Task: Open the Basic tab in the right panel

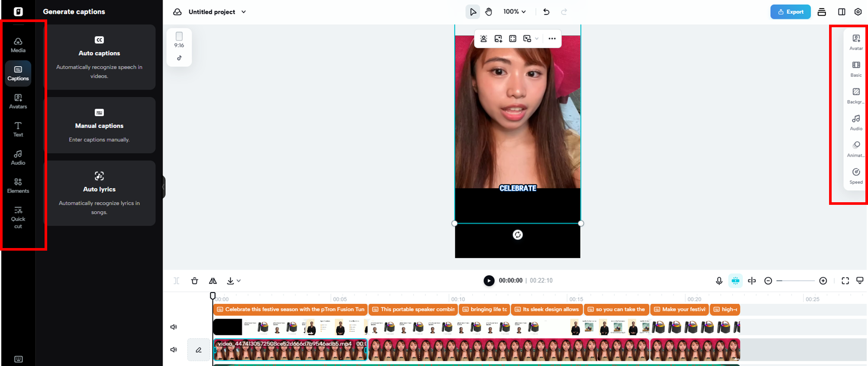Action: tap(856, 69)
